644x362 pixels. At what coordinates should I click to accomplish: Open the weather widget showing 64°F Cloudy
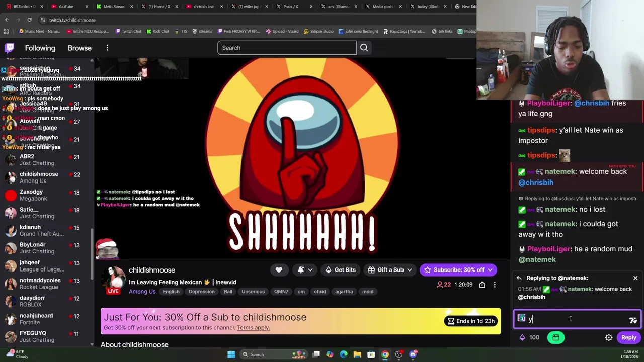point(16,354)
